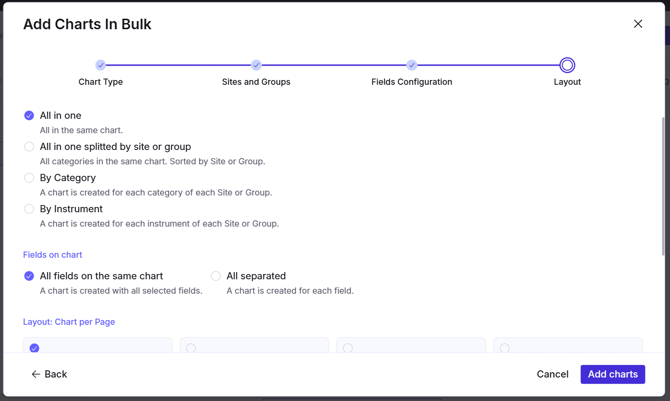
Task: Click the Add charts button
Action: [612, 374]
